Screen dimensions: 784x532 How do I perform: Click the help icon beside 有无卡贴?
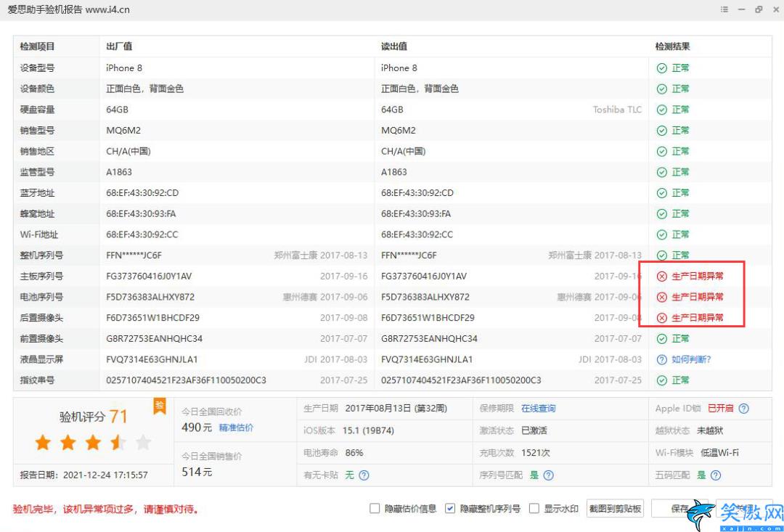(364, 475)
